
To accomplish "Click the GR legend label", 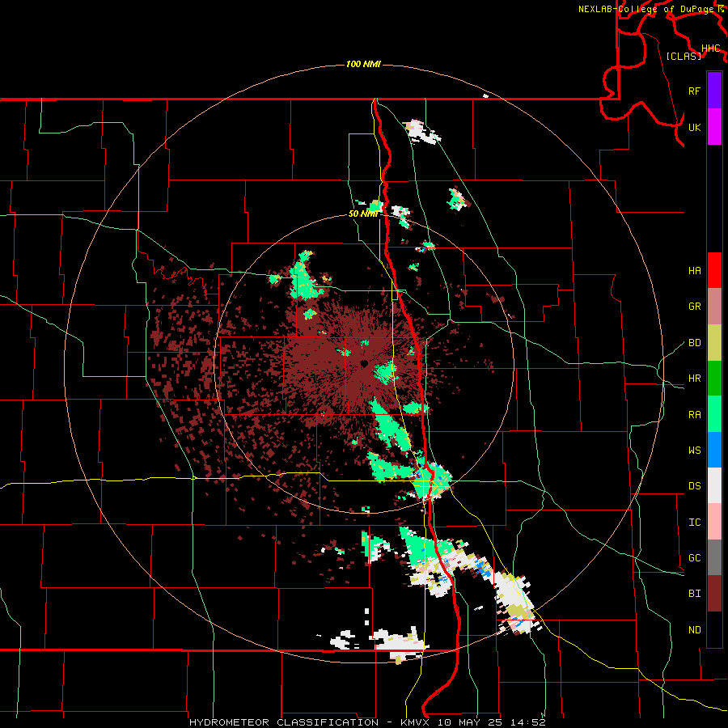I will point(694,307).
